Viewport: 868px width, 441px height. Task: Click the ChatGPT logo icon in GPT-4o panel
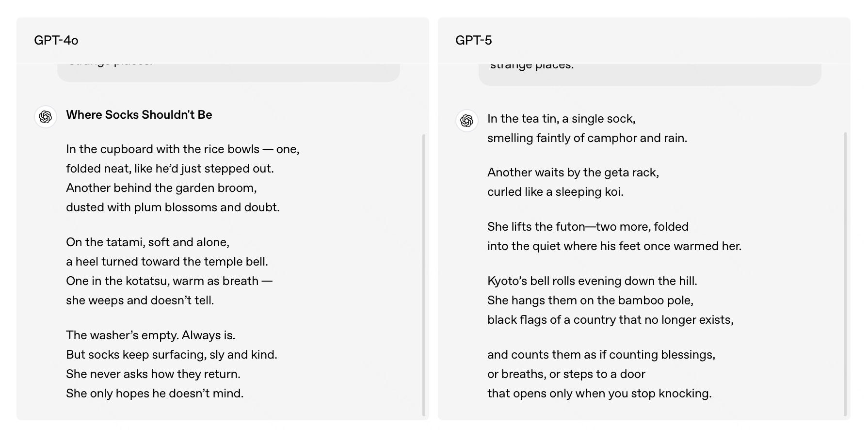coord(46,117)
